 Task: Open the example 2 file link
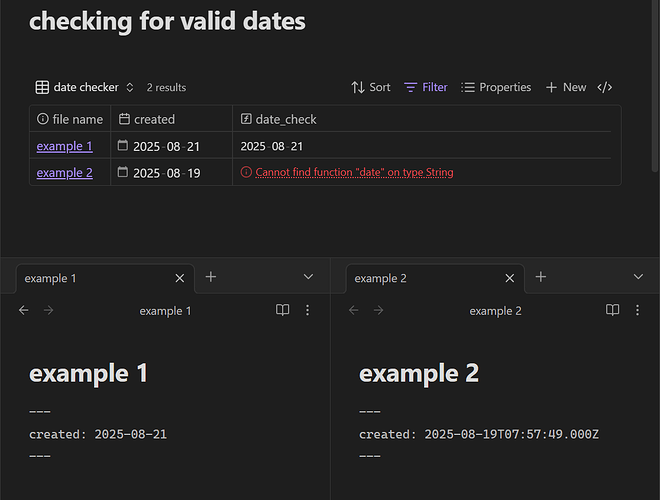[x=65, y=172]
